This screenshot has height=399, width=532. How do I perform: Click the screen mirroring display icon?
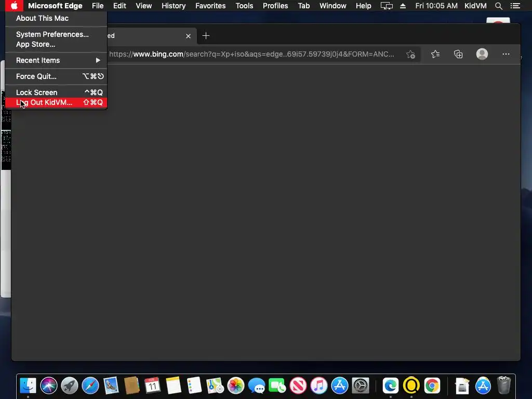(x=387, y=6)
